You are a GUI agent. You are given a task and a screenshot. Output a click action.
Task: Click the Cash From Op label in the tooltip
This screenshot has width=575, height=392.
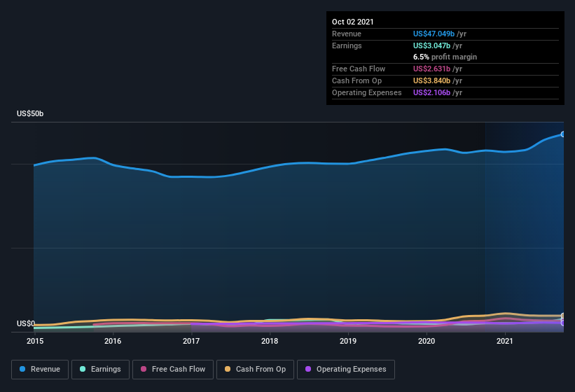tap(356, 80)
